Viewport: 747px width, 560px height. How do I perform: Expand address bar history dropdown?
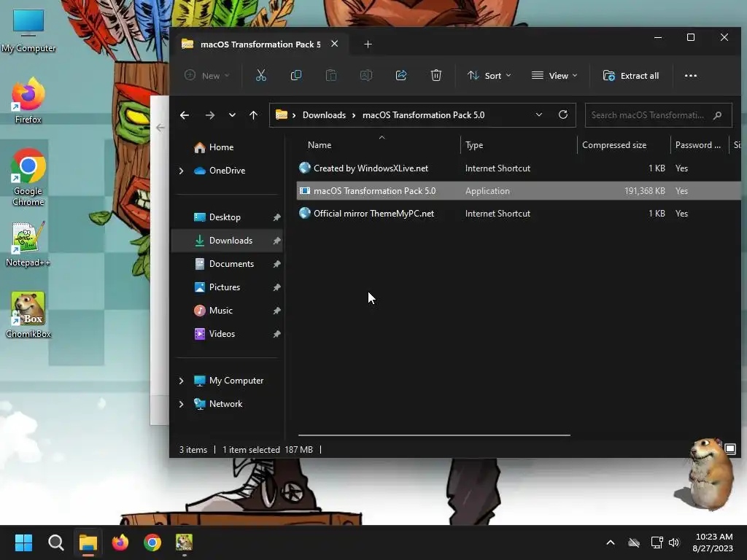click(539, 114)
